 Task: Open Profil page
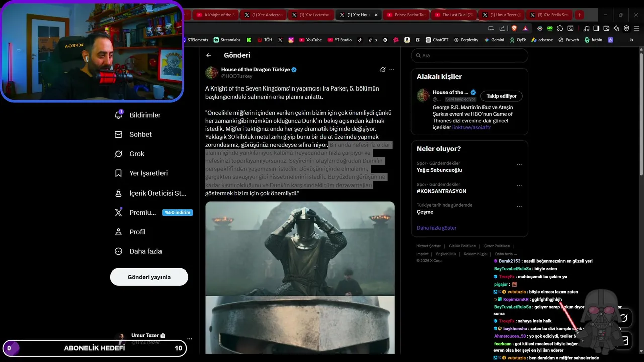coord(130,232)
